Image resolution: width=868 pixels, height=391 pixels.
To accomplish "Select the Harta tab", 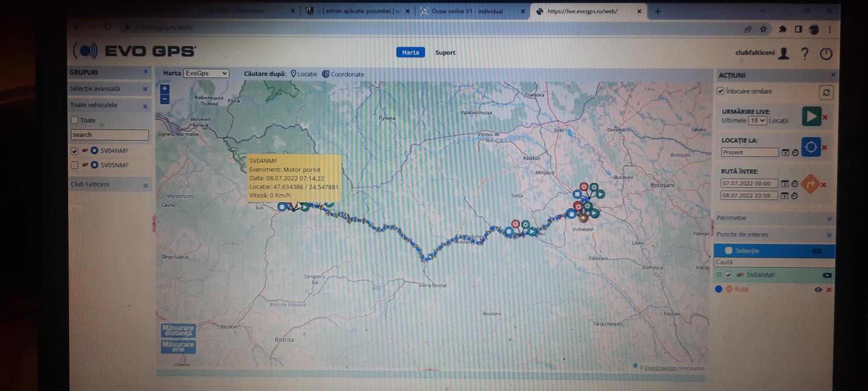I will coord(410,52).
